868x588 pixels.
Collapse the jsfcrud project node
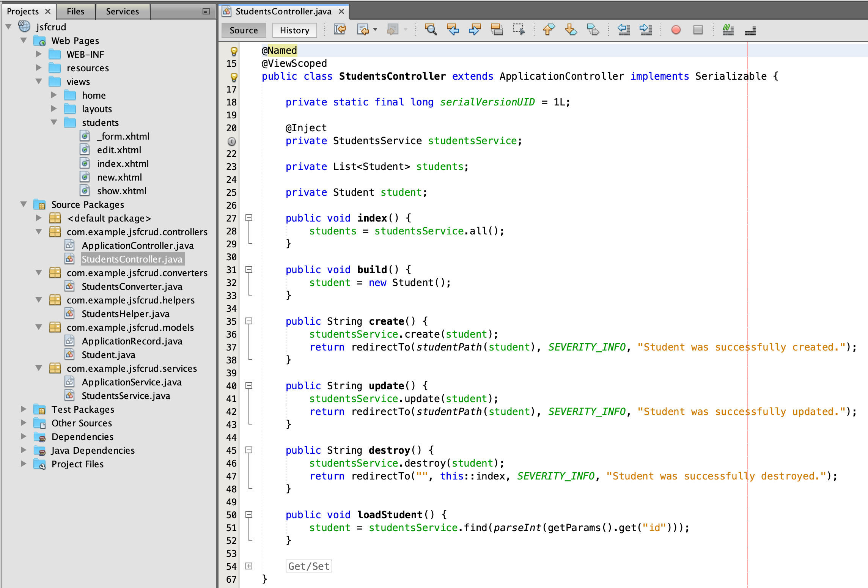tap(8, 27)
